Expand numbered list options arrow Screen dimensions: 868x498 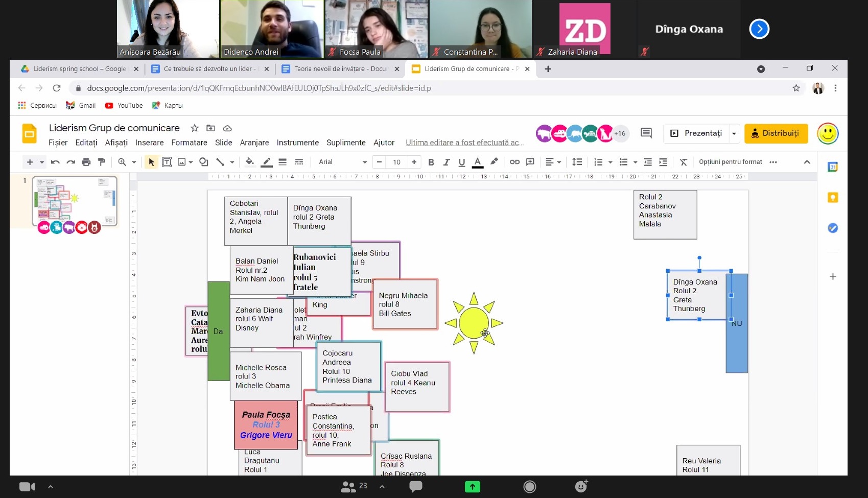(x=611, y=162)
